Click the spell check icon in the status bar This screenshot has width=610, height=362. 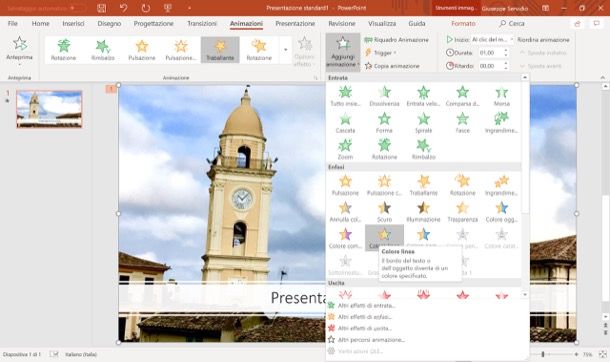(54, 354)
